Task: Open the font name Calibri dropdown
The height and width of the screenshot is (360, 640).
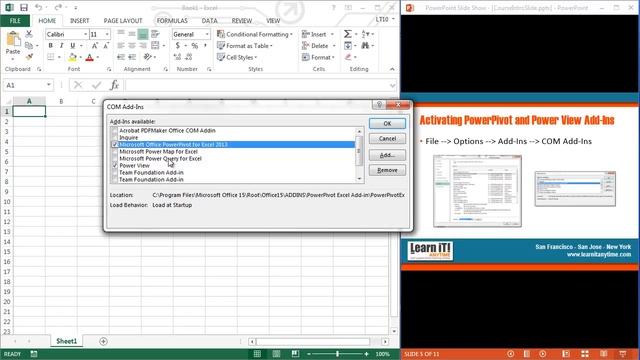Action: coord(85,34)
